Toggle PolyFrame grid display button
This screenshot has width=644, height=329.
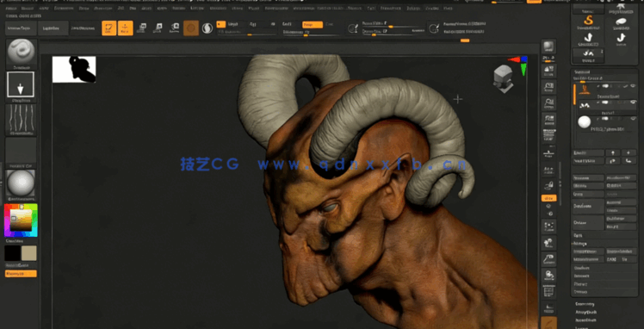(x=548, y=292)
